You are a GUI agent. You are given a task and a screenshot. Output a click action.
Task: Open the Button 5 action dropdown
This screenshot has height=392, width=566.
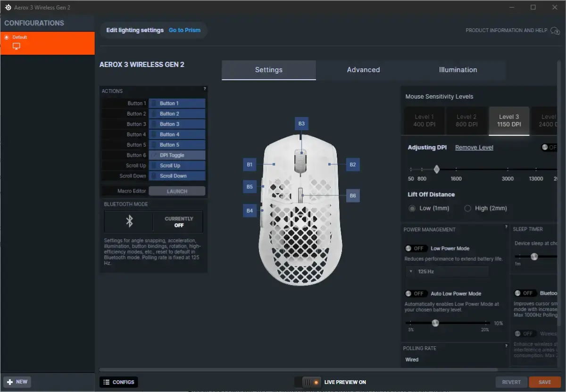177,145
